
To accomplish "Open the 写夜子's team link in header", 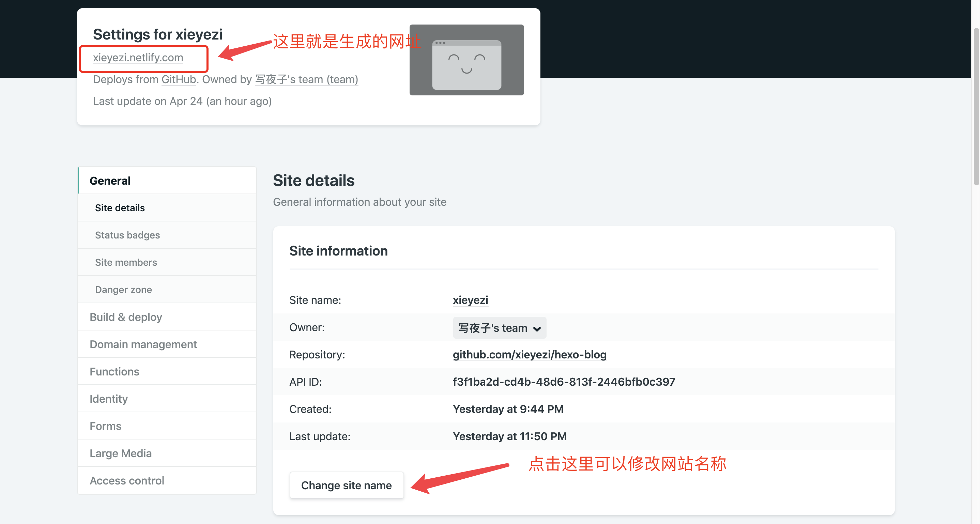I will [306, 79].
